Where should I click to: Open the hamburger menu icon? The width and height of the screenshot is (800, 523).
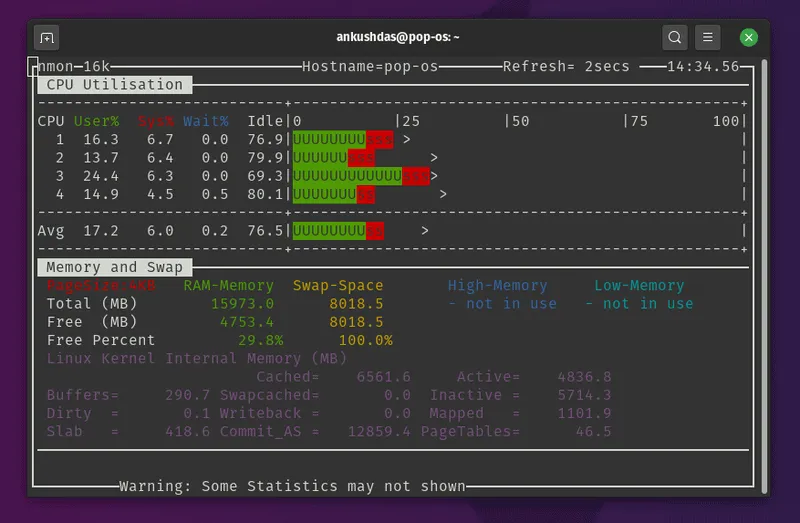coord(708,37)
